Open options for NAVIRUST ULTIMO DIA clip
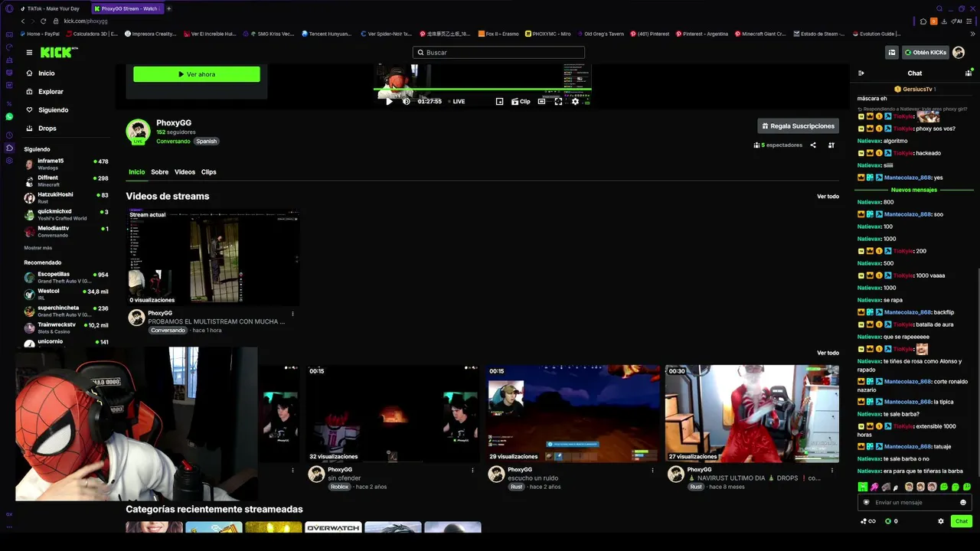This screenshot has height=551, width=980. click(831, 471)
